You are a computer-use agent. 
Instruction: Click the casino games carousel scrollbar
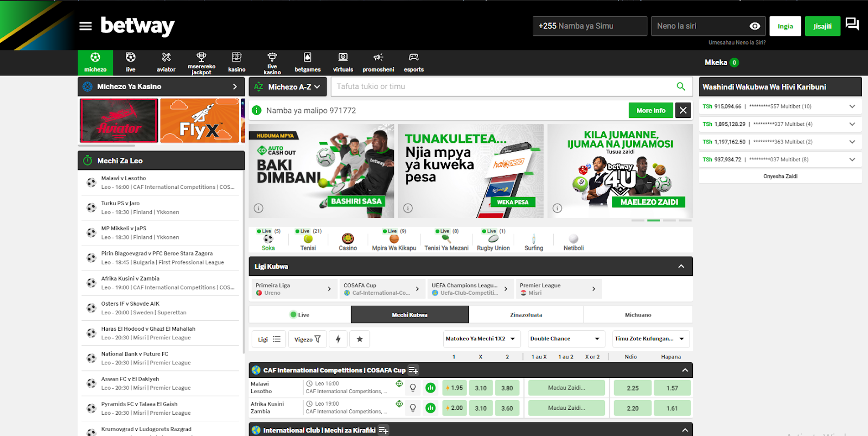point(107,146)
